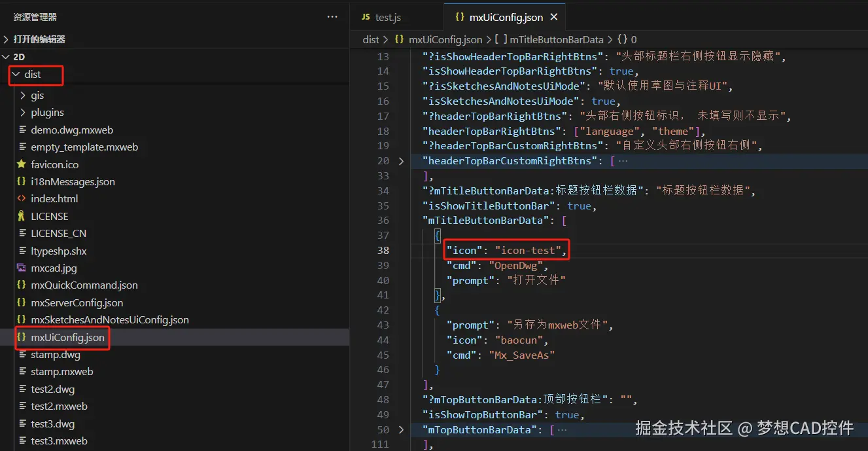Expand the gis folder

point(22,96)
